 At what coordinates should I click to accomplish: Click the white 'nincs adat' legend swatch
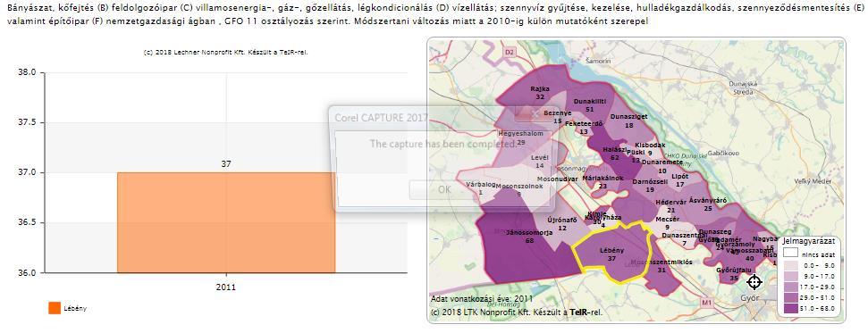point(791,253)
